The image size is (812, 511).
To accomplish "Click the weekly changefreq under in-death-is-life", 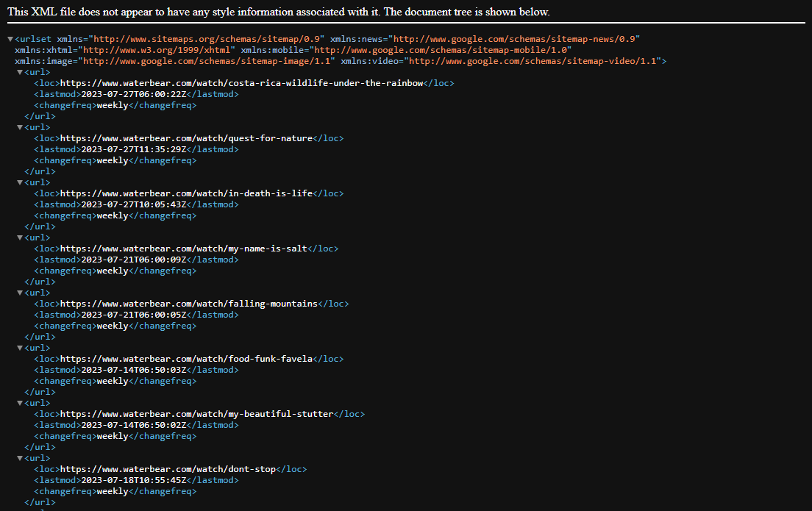I will pyautogui.click(x=111, y=215).
